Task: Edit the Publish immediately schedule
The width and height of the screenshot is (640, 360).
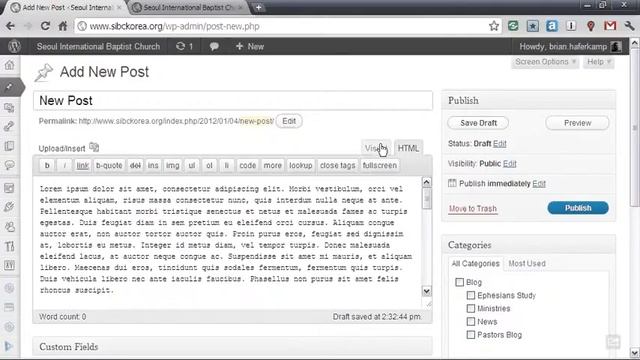Action: 539,184
